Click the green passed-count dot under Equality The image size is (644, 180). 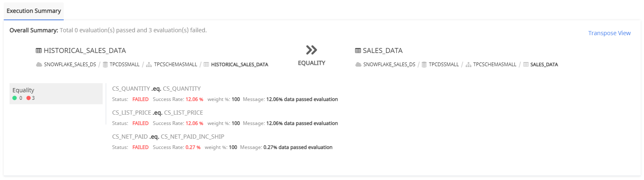coord(15,98)
